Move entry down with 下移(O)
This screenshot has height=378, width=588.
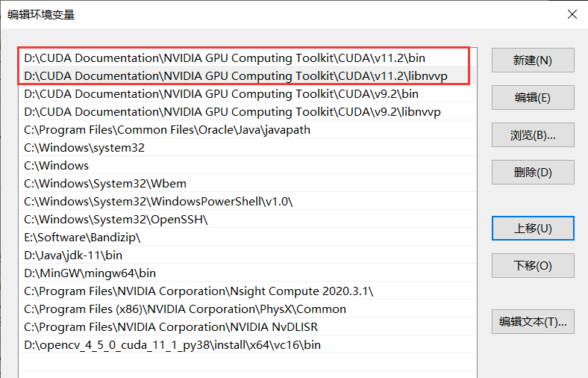coord(532,265)
